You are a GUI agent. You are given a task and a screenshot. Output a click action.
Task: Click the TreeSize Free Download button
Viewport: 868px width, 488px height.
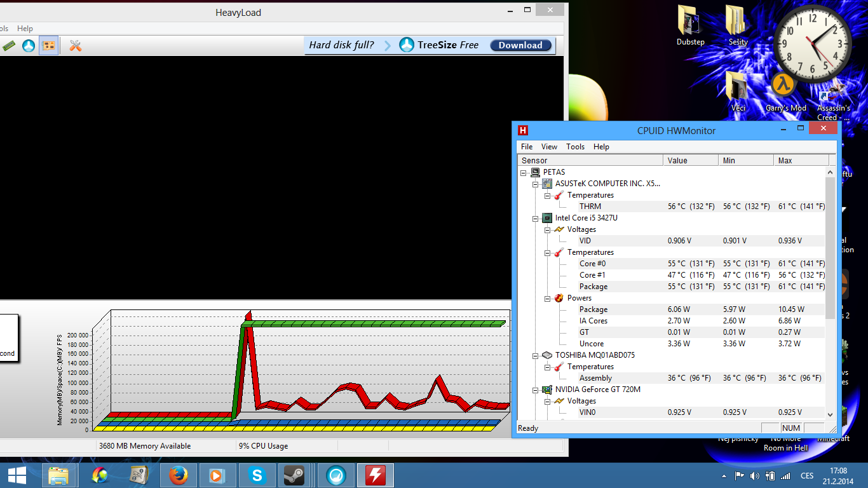point(520,45)
